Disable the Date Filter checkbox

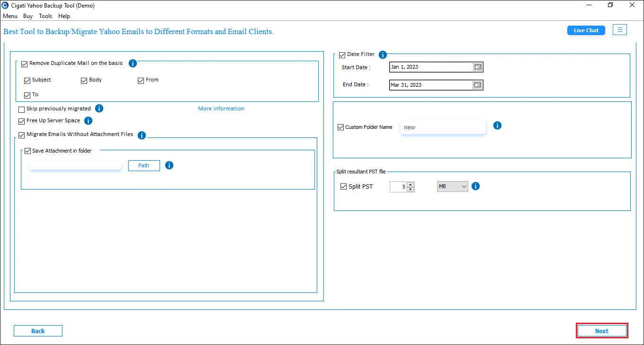point(342,55)
